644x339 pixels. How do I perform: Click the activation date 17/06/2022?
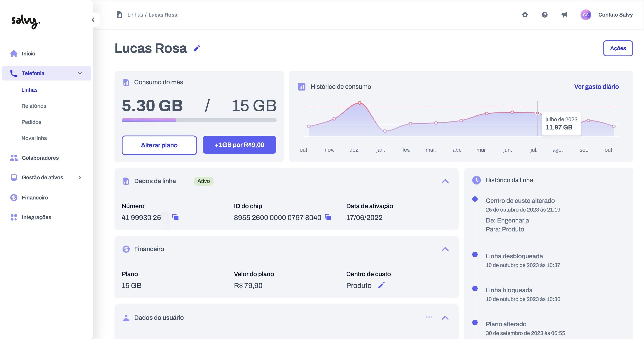364,218
